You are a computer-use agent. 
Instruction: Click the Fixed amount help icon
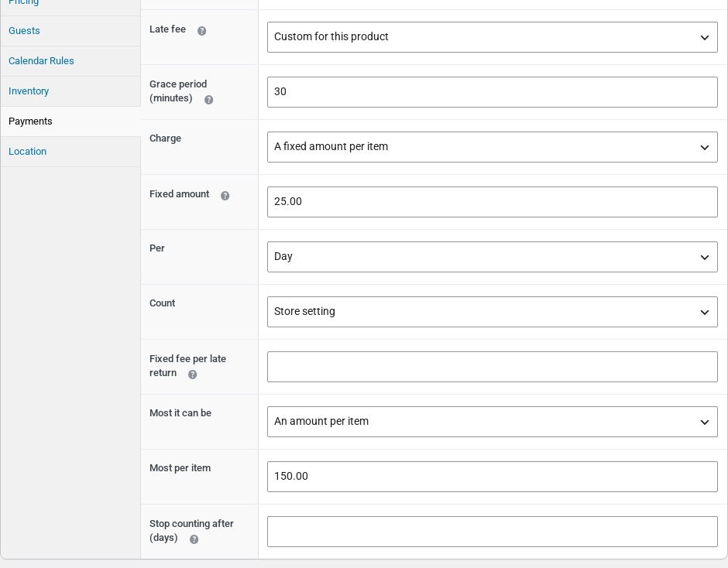[x=225, y=195]
